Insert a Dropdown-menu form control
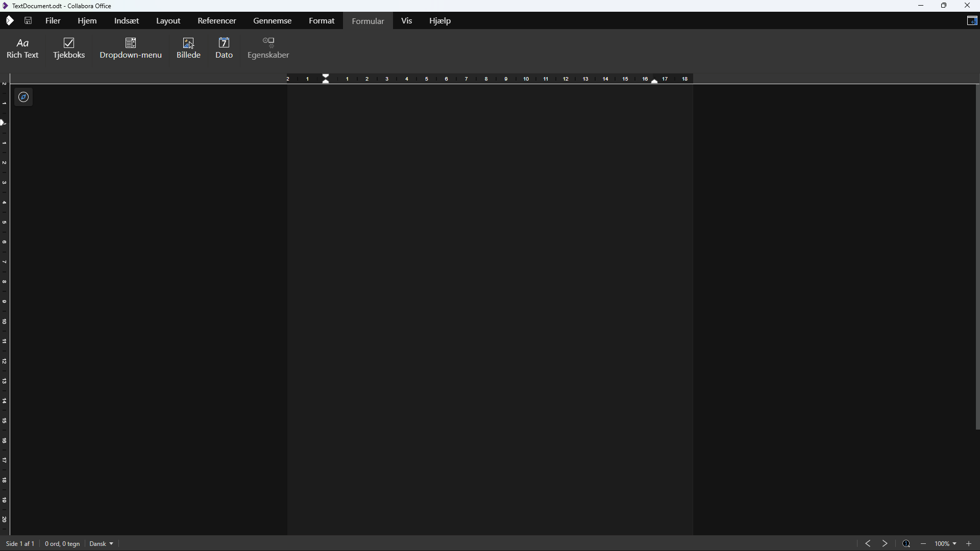This screenshot has width=980, height=551. pyautogui.click(x=131, y=47)
